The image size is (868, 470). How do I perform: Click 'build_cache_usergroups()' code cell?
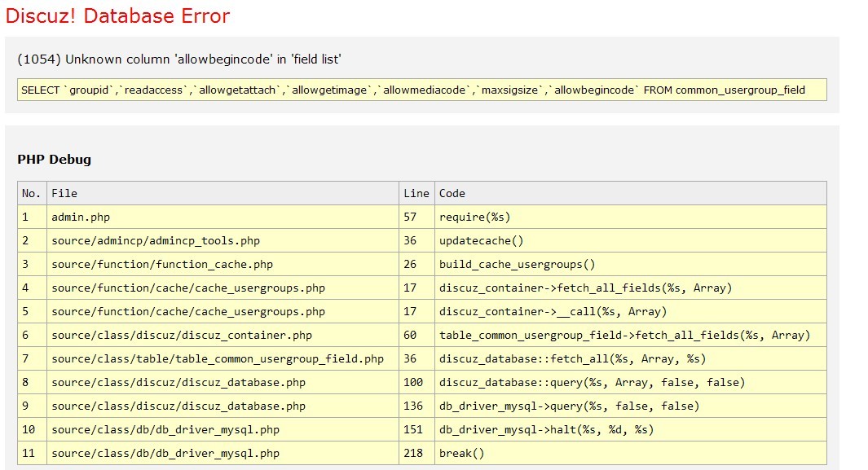pyautogui.click(x=631, y=264)
